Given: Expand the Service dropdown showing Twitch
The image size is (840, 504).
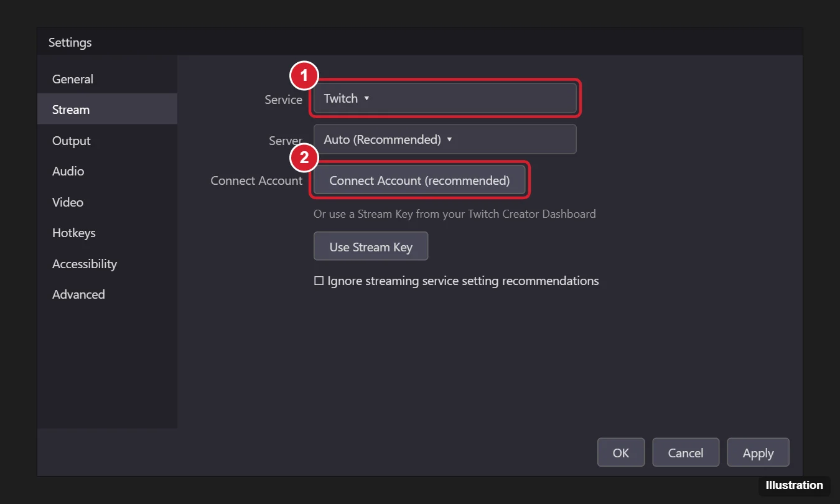Looking at the screenshot, I should pyautogui.click(x=445, y=98).
